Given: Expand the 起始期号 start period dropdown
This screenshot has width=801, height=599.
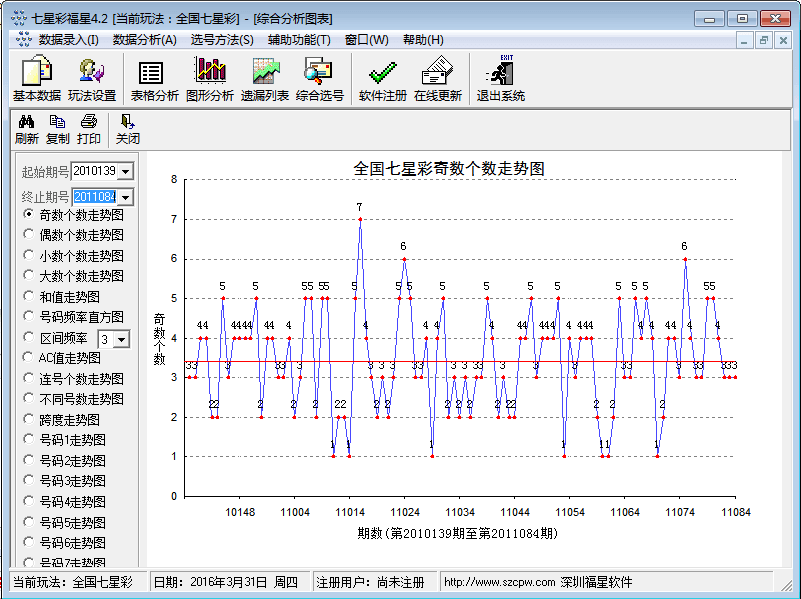Looking at the screenshot, I should pos(125,173).
